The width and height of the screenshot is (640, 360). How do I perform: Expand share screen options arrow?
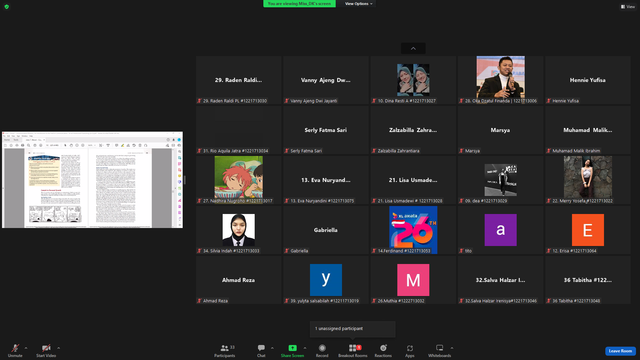click(x=305, y=348)
